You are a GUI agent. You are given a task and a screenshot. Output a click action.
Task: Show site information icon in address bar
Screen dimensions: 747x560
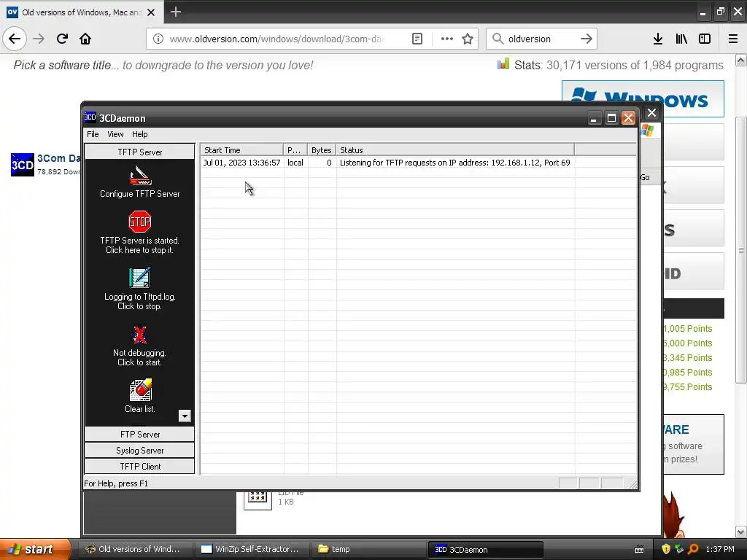[x=158, y=39]
